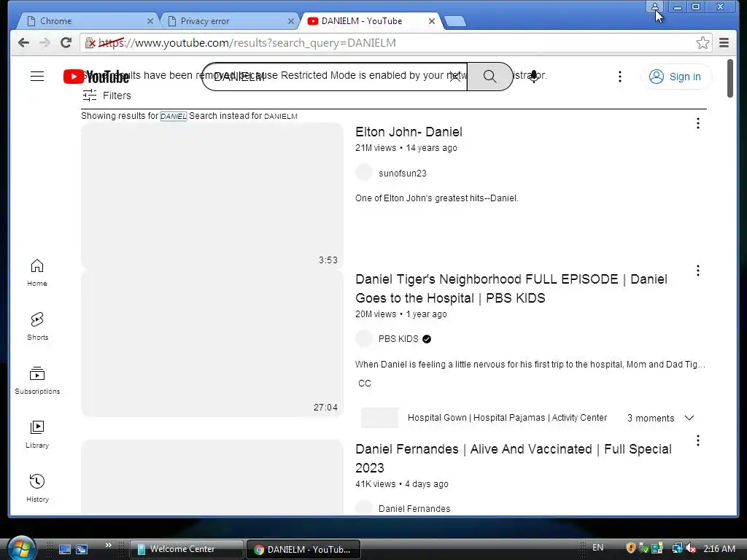Click Chrome forward arrow
Image resolution: width=747 pixels, height=560 pixels.
44,43
